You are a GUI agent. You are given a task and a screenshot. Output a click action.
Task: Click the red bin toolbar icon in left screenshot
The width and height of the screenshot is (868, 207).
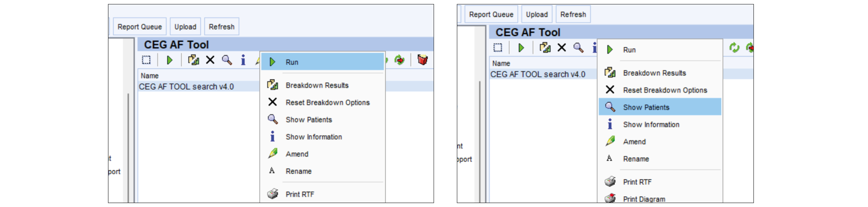(422, 60)
